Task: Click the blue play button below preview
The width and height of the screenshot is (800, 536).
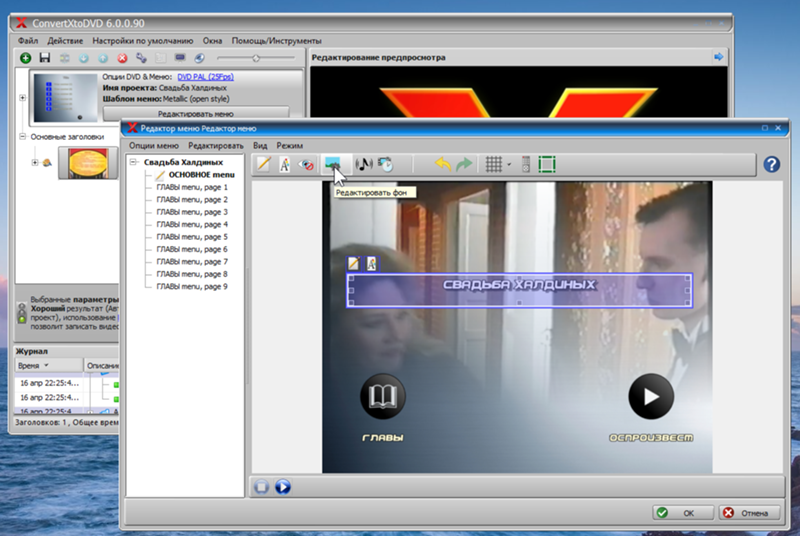Action: pos(283,487)
